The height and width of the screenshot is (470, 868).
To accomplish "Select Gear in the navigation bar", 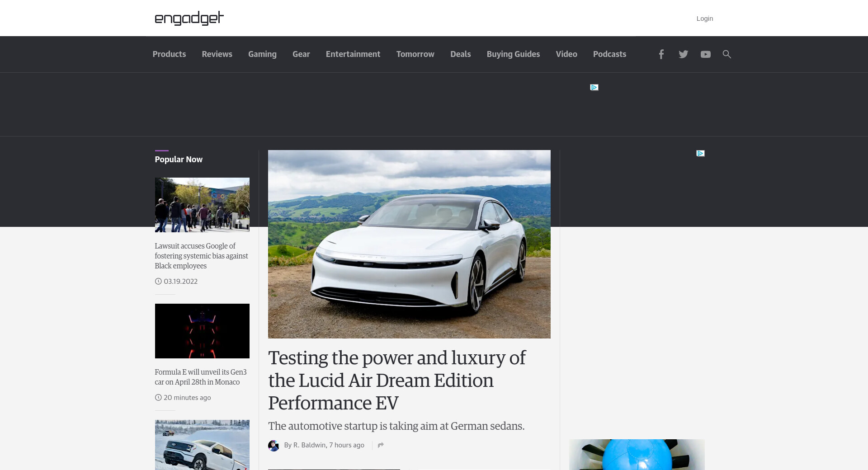I will click(x=301, y=54).
